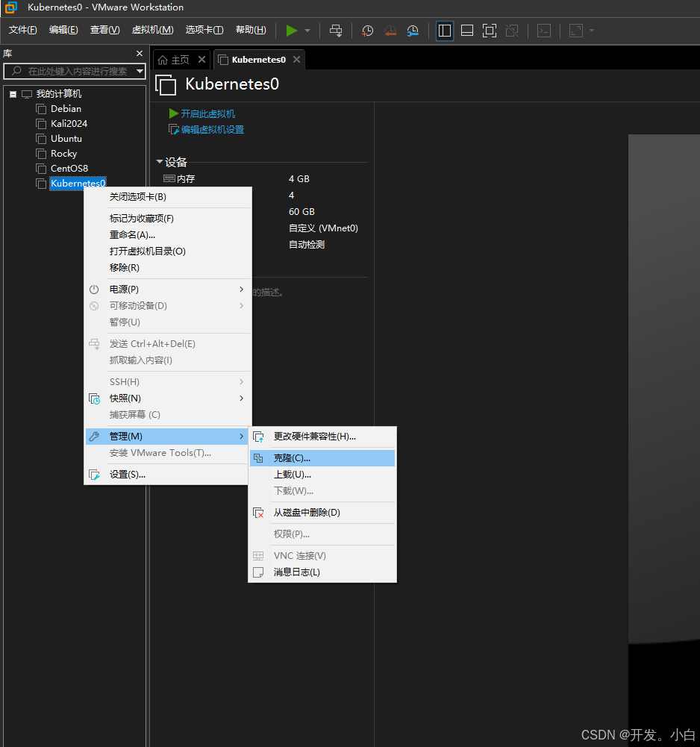Switch to the 主页 tab
The image size is (700, 747).
click(x=180, y=60)
